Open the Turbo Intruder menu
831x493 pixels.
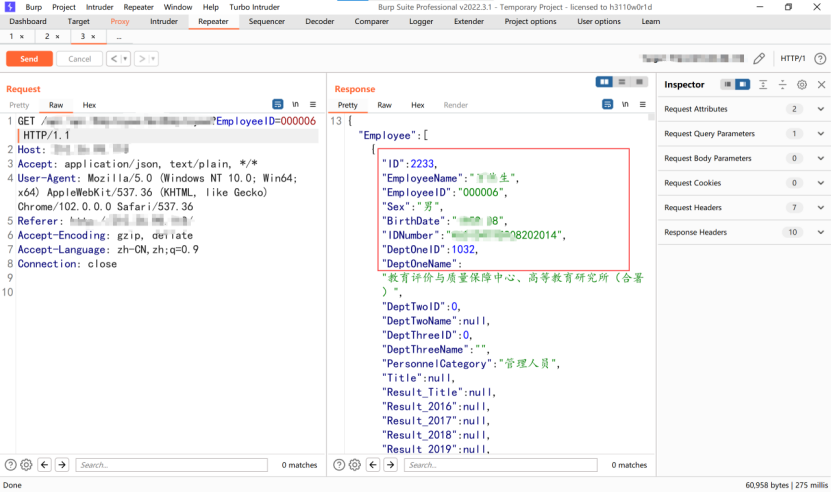point(254,7)
